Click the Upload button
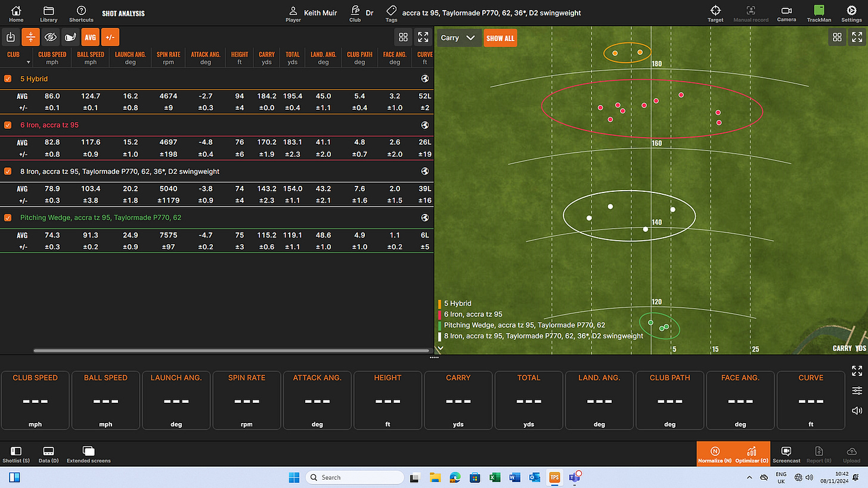This screenshot has height=488, width=868. pyautogui.click(x=851, y=455)
